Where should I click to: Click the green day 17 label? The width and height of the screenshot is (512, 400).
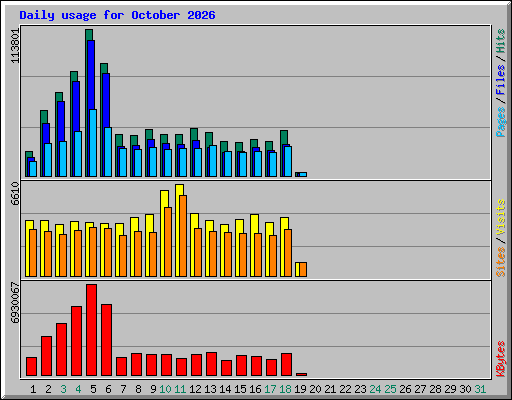[270, 389]
